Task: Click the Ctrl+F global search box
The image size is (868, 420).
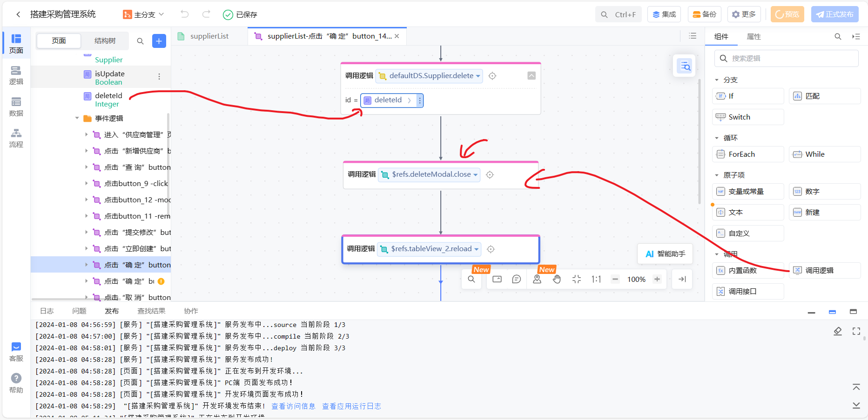Action: click(x=619, y=14)
